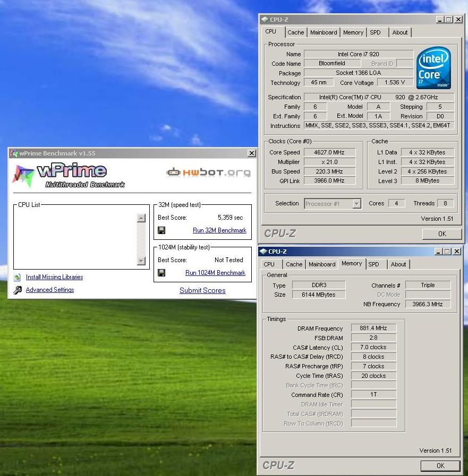Image resolution: width=468 pixels, height=476 pixels.
Task: Click the Cycle Time 20 clocks field
Action: pos(373,376)
